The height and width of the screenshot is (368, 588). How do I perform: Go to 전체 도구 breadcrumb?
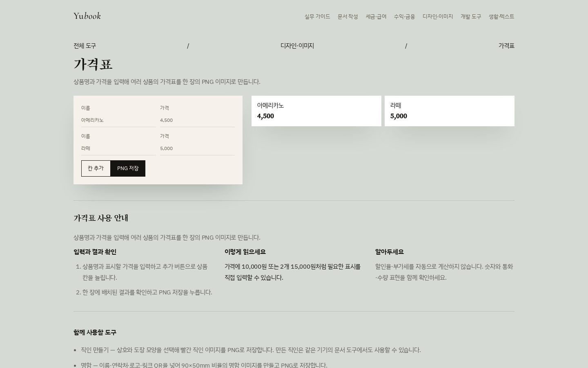[x=85, y=46]
